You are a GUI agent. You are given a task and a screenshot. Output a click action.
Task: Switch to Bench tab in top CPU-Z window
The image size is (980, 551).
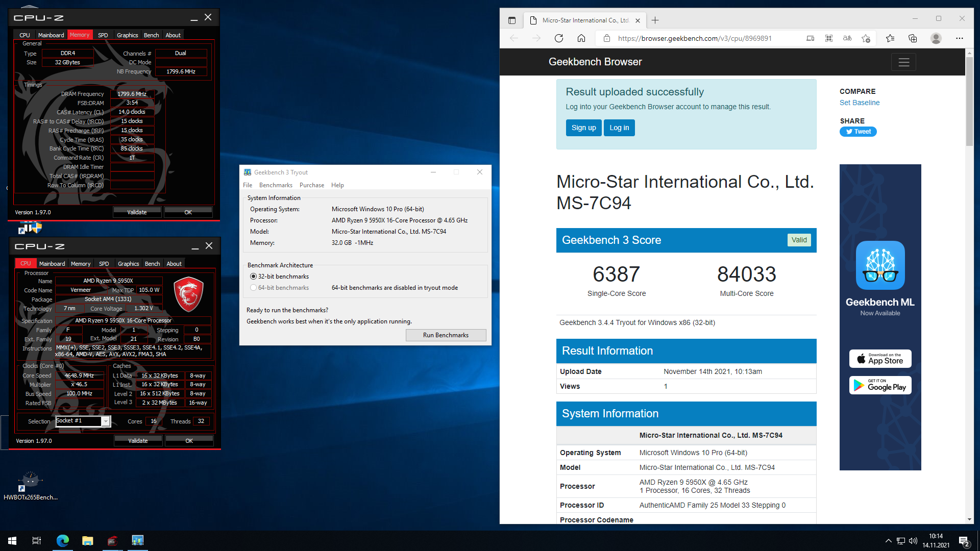pyautogui.click(x=152, y=35)
